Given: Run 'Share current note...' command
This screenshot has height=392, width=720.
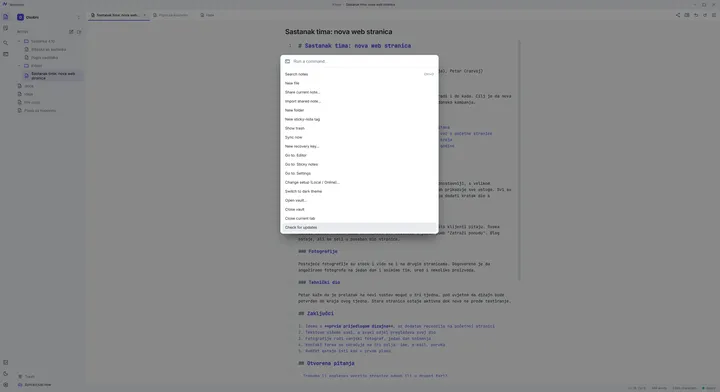Looking at the screenshot, I should (359, 92).
